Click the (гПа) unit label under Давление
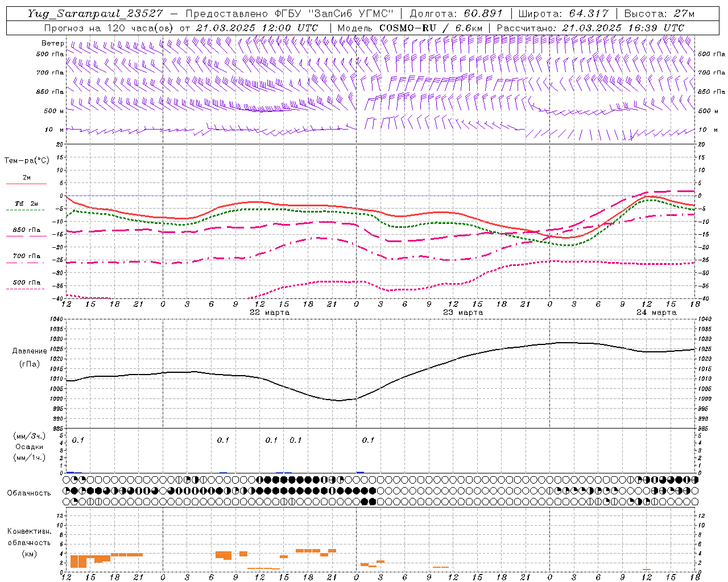Screen dimensions: 728x582 (x=30, y=364)
